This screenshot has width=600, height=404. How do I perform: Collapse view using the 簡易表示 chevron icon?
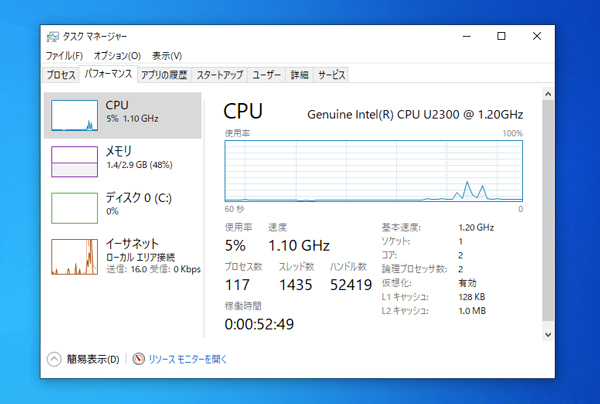tap(54, 359)
